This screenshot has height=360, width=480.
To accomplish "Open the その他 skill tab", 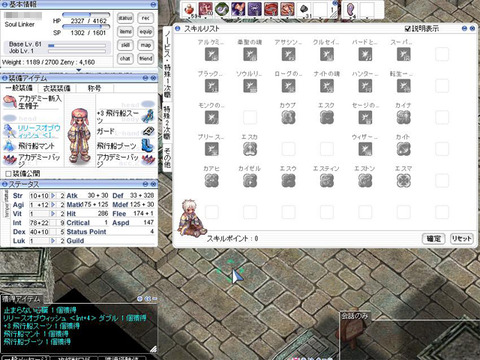I will click(167, 158).
